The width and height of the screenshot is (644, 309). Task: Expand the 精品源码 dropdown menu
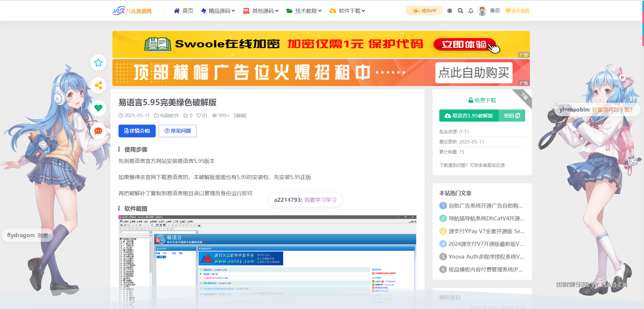coord(218,11)
